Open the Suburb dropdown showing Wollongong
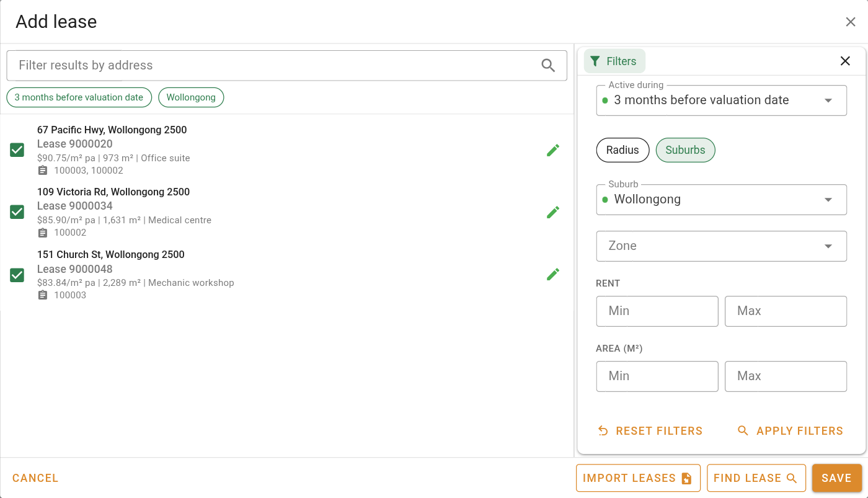868x498 pixels. point(722,200)
